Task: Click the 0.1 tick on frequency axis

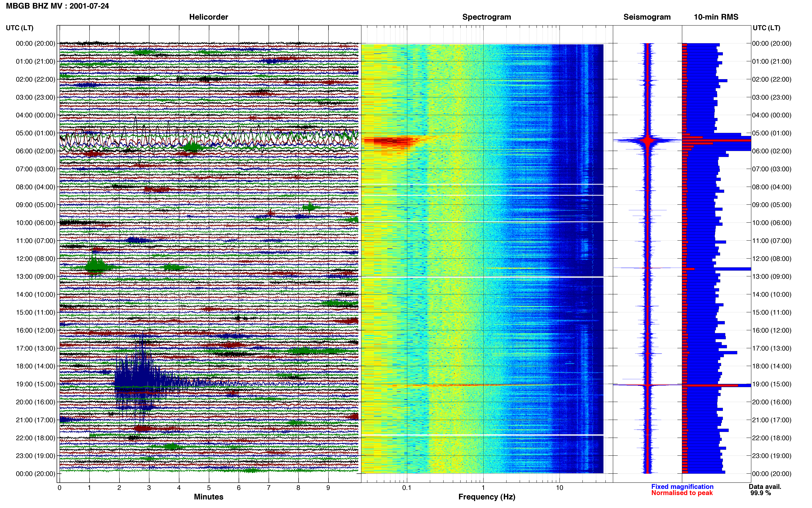Action: (x=407, y=487)
